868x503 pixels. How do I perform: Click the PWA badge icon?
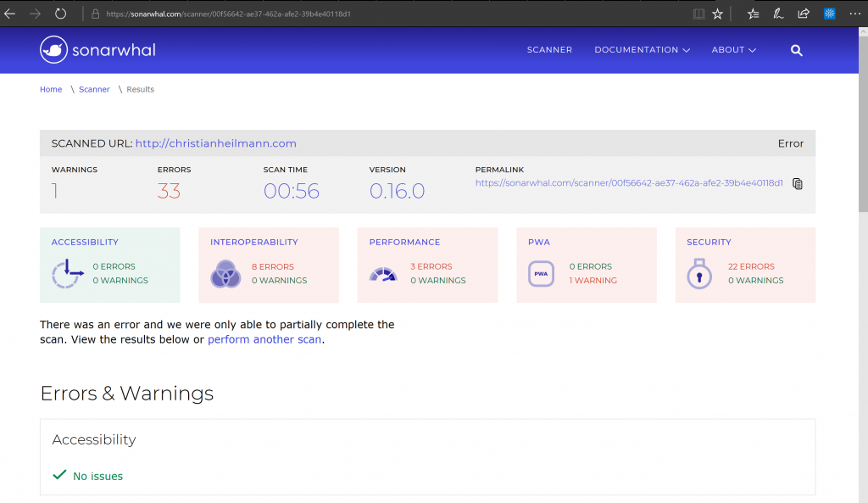pos(541,274)
